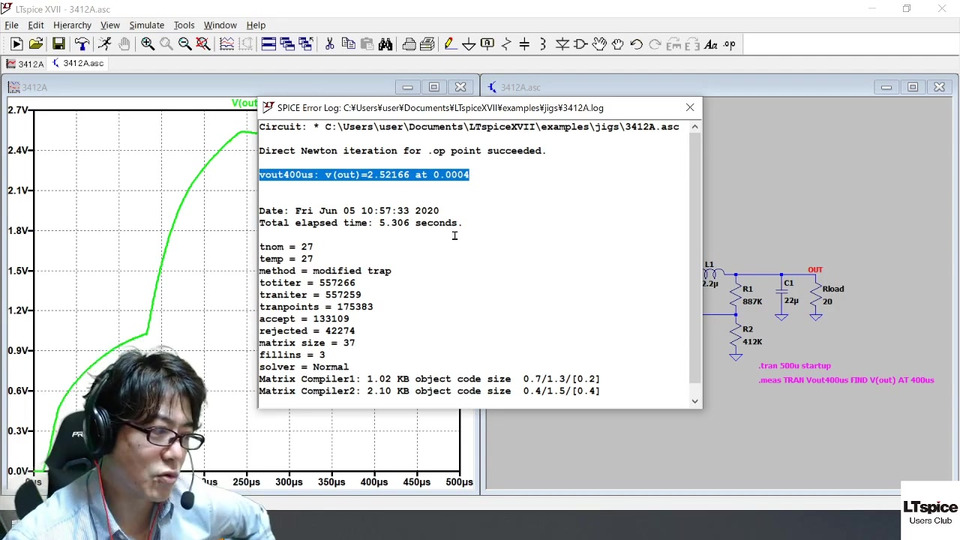
Task: Click the R2 412K resistor value
Action: pos(752,342)
